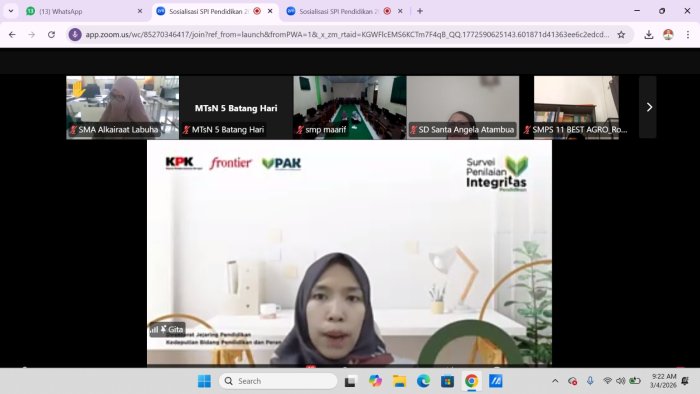Screen dimensions: 700x394
Task: Open the clock and date panel
Action: (x=663, y=381)
